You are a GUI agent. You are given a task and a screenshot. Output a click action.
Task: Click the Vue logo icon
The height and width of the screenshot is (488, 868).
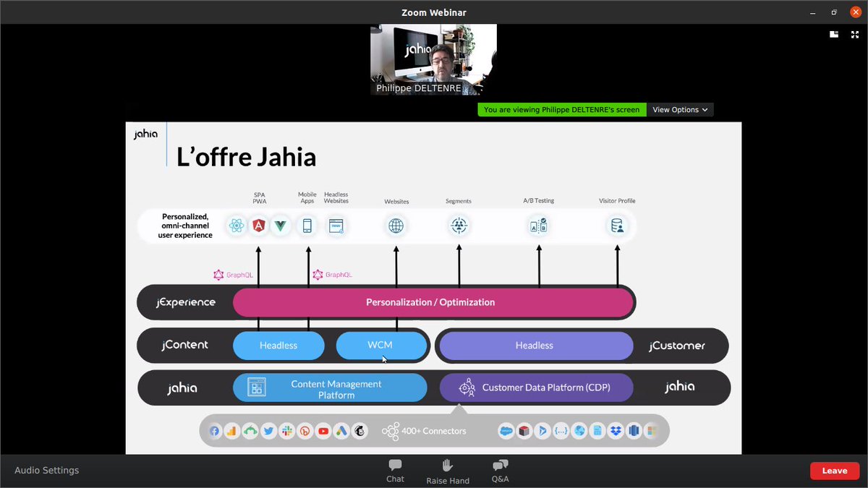(x=281, y=226)
